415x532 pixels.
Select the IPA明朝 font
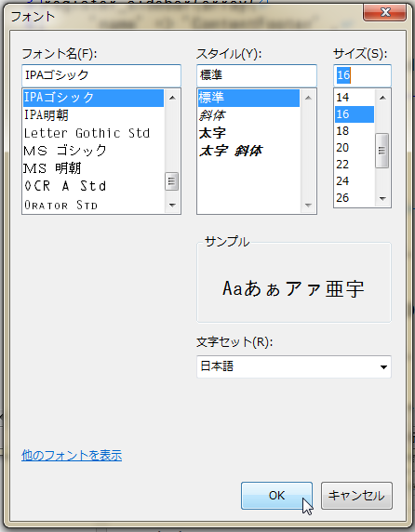[93, 115]
